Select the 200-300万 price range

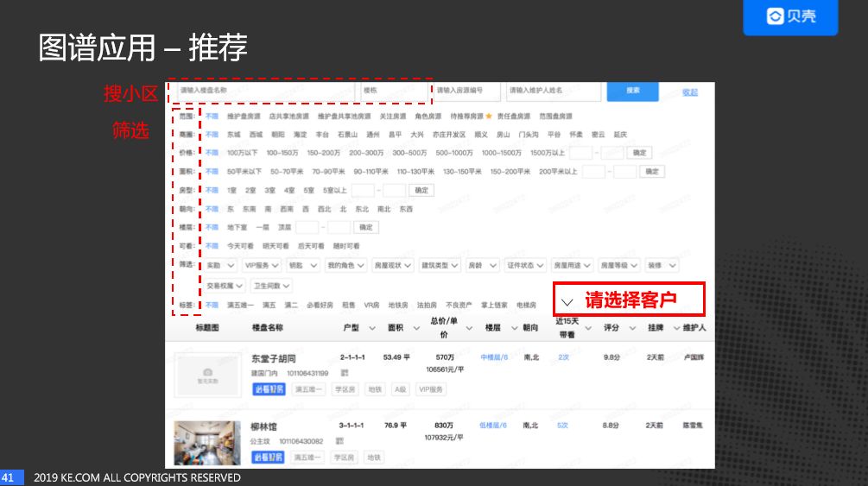(x=366, y=153)
